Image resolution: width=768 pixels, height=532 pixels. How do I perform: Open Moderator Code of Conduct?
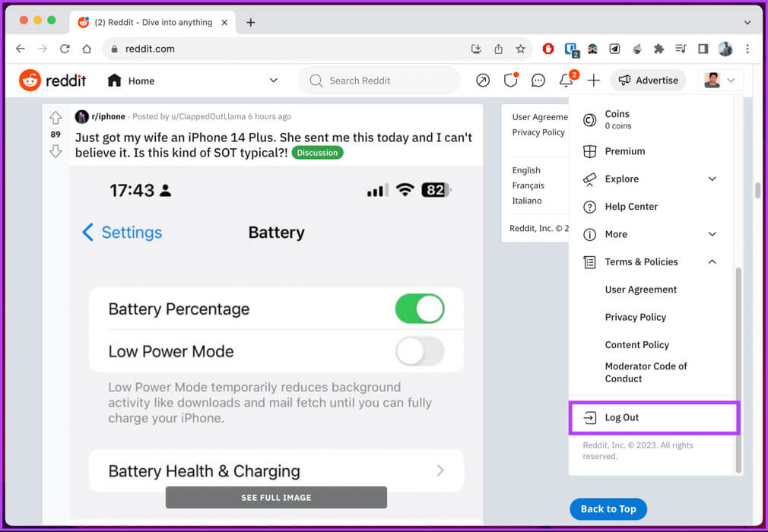pos(646,372)
